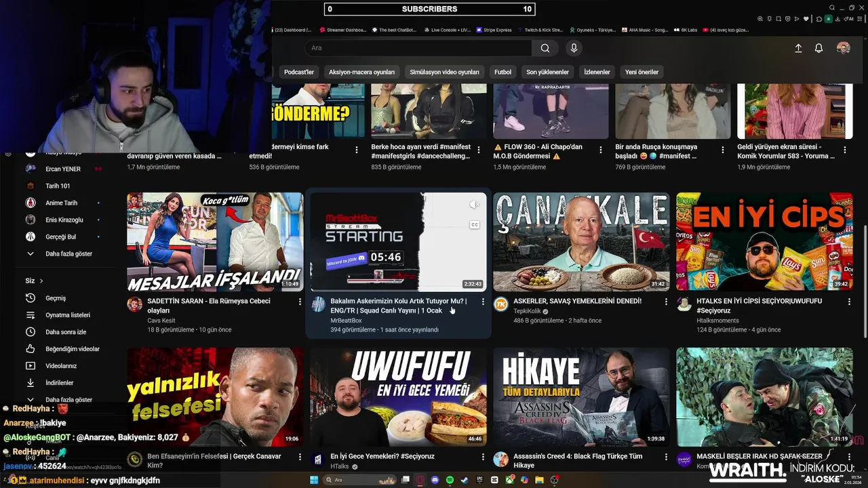Open options menu for Bakalım Askerimizin video
This screenshot has width=868, height=488.
[483, 302]
